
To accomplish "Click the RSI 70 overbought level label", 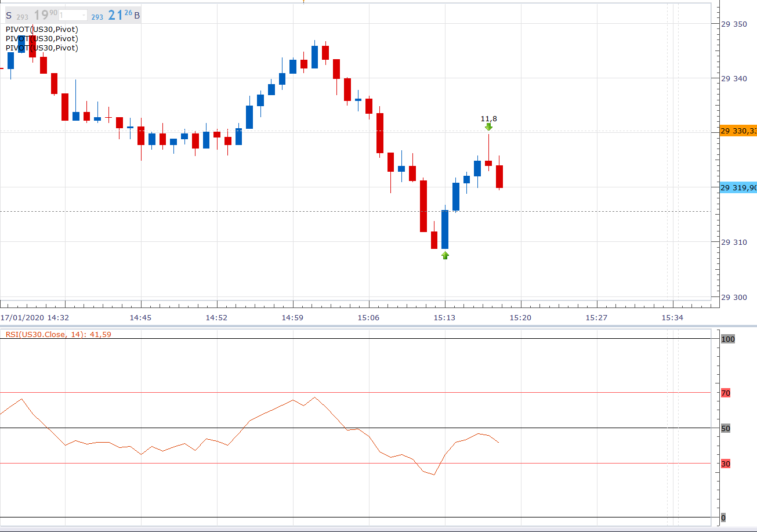I will pos(726,393).
